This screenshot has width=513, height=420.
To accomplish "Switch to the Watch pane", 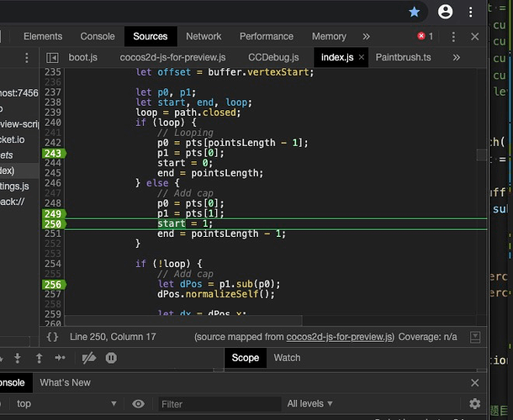I will tap(287, 358).
